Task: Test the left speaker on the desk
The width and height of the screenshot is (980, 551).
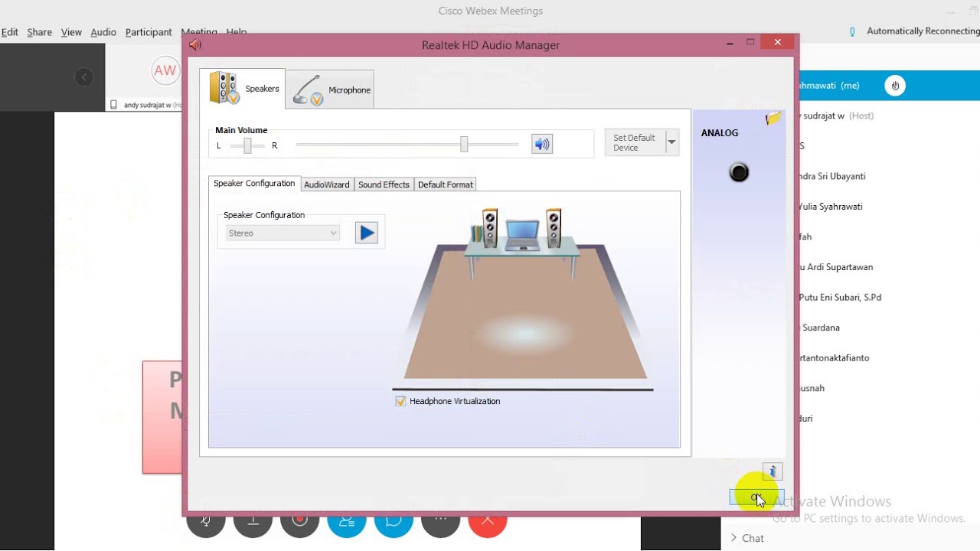Action: (491, 228)
